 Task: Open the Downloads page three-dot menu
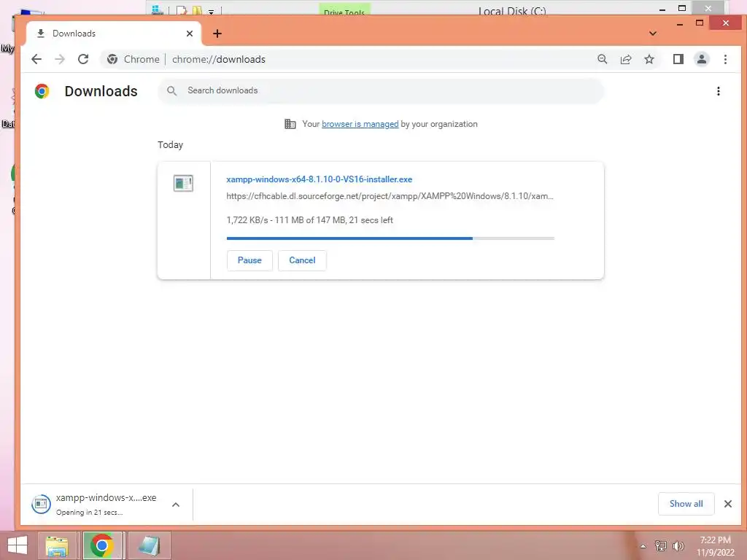coord(718,91)
